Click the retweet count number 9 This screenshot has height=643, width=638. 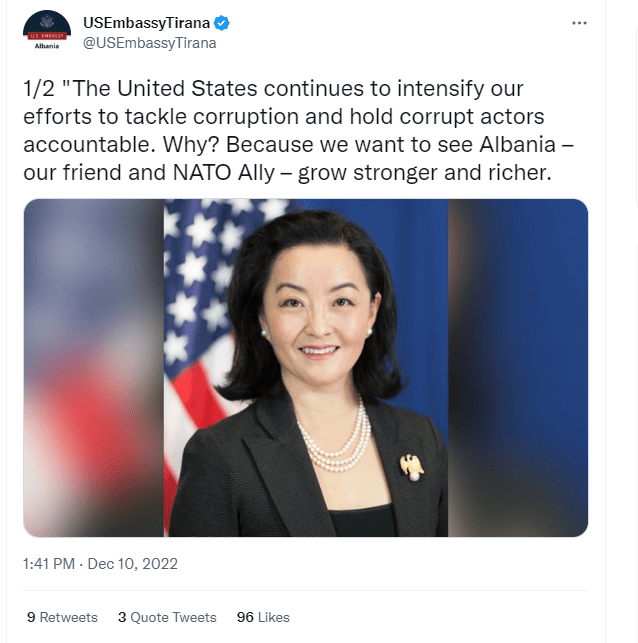(x=31, y=617)
